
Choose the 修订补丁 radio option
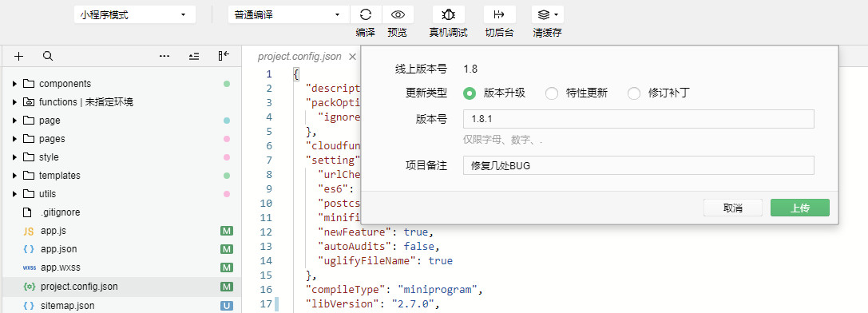pyautogui.click(x=634, y=93)
